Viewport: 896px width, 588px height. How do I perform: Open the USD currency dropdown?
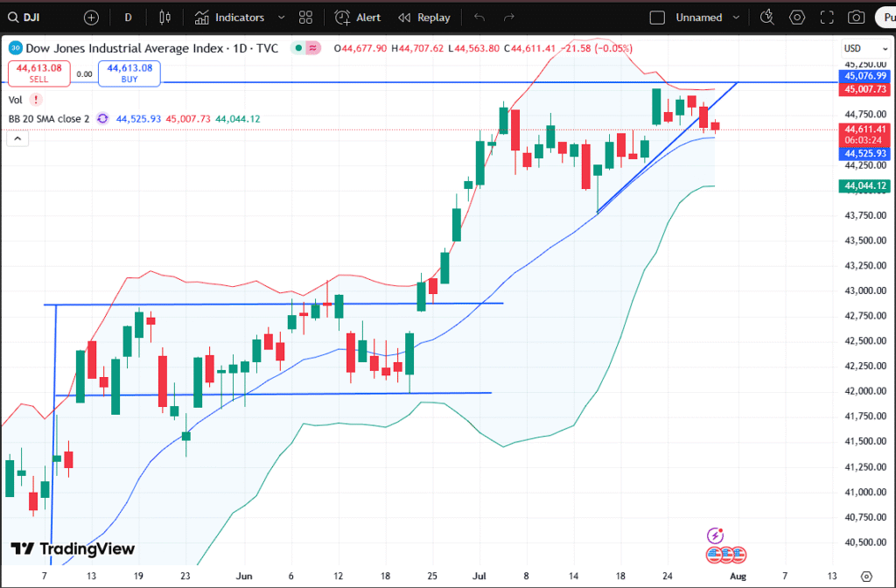tap(865, 49)
